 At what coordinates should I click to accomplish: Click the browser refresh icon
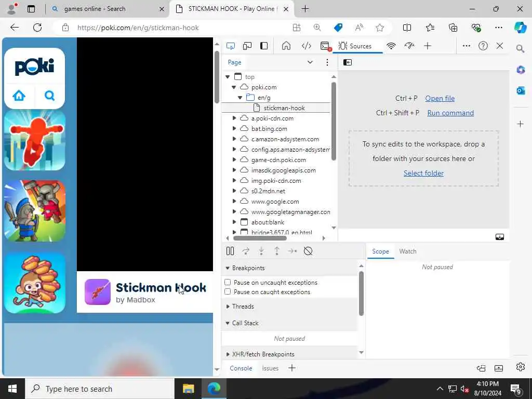[37, 28]
